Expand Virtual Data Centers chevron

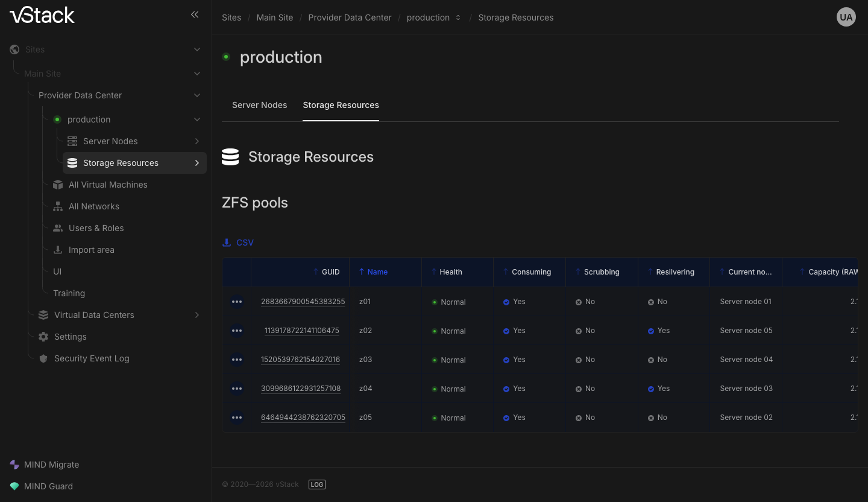pos(197,315)
